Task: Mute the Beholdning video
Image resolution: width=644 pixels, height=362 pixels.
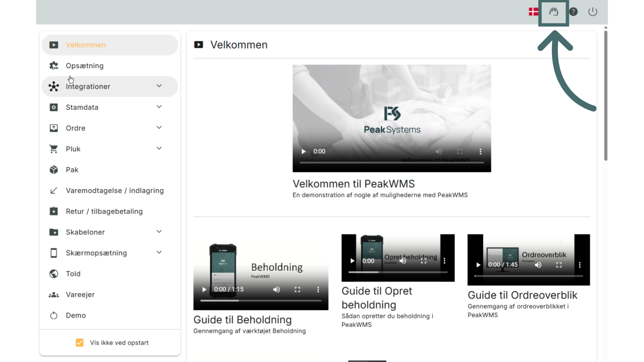Action: [276, 290]
